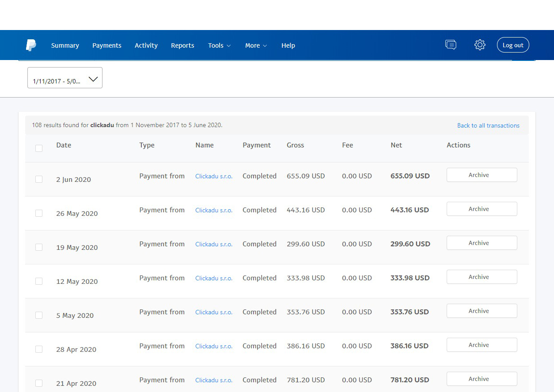Expand the Tools menu

pyautogui.click(x=220, y=45)
